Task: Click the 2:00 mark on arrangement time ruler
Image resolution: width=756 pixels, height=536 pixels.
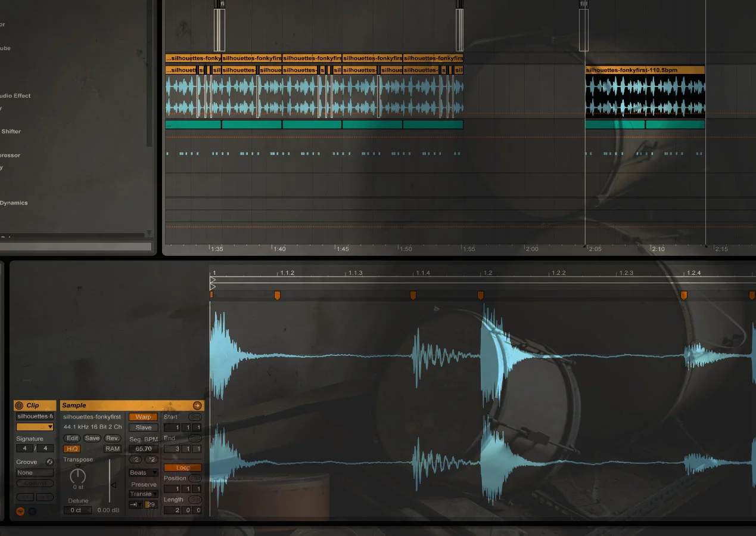Action: (x=531, y=249)
